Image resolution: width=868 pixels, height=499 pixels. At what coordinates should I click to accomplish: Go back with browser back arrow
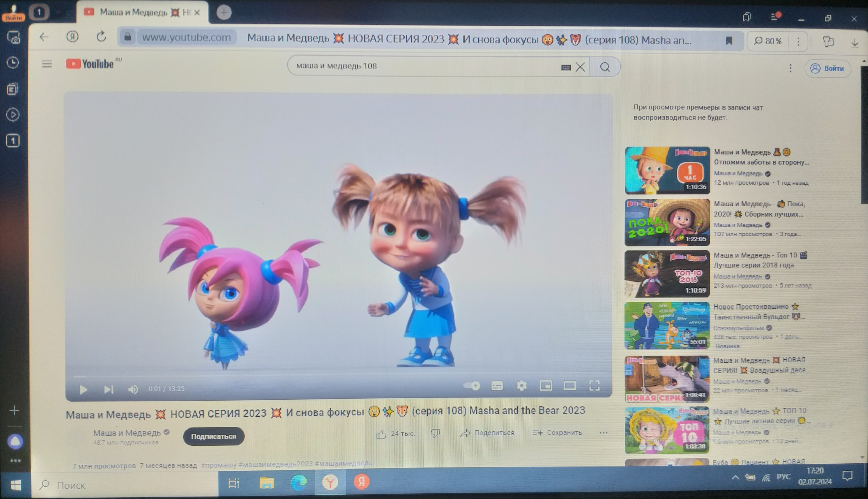pyautogui.click(x=44, y=37)
